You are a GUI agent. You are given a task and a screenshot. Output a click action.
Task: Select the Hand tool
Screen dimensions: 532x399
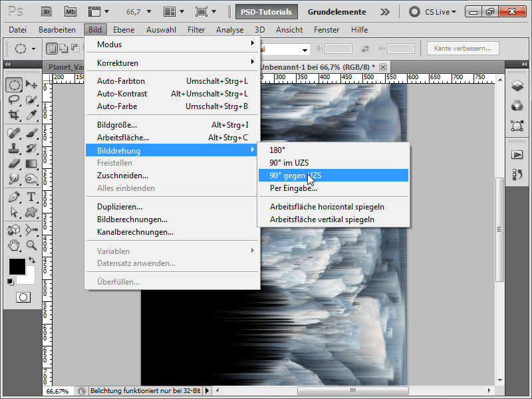(14, 245)
